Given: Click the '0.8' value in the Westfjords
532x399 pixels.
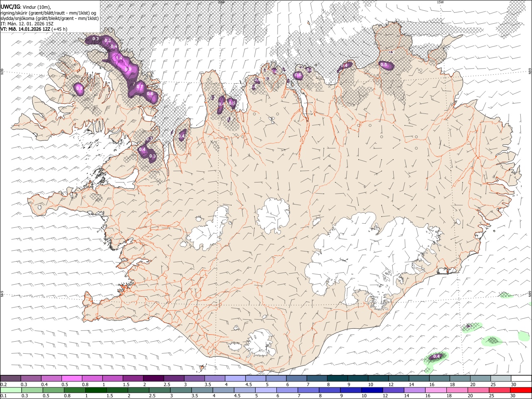Looking at the screenshot, I should [x=79, y=89].
